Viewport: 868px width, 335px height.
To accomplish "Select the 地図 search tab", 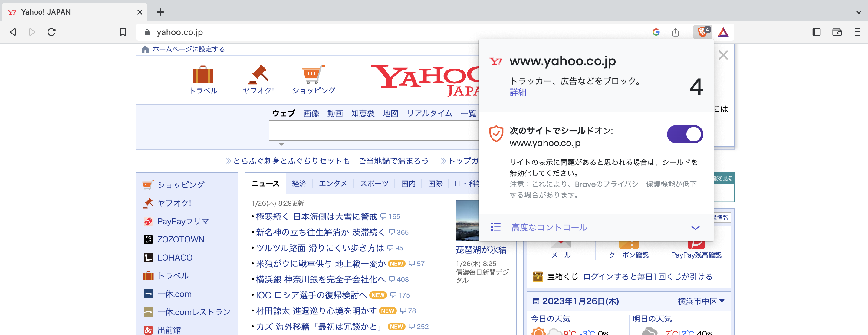I will pos(390,113).
